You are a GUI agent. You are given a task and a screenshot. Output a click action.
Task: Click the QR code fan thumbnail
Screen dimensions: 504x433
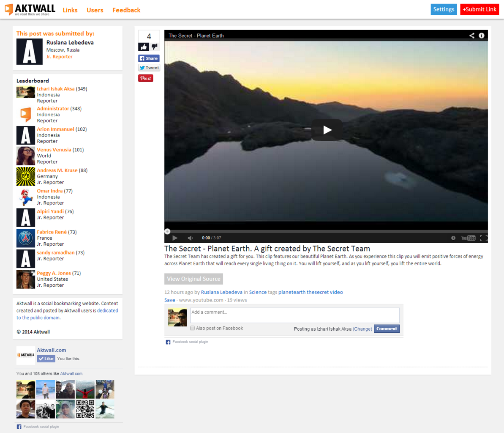[85, 409]
